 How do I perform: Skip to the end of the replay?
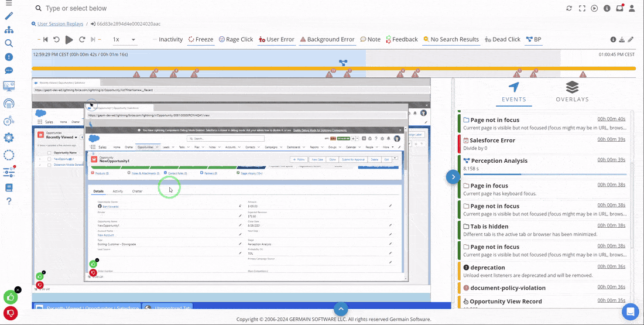93,39
